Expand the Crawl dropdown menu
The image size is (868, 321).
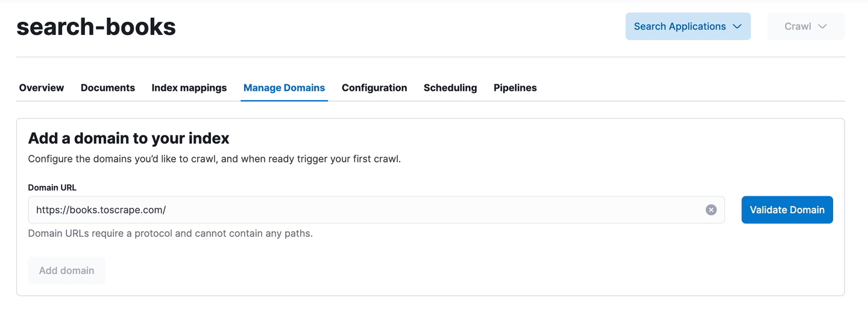[798, 26]
